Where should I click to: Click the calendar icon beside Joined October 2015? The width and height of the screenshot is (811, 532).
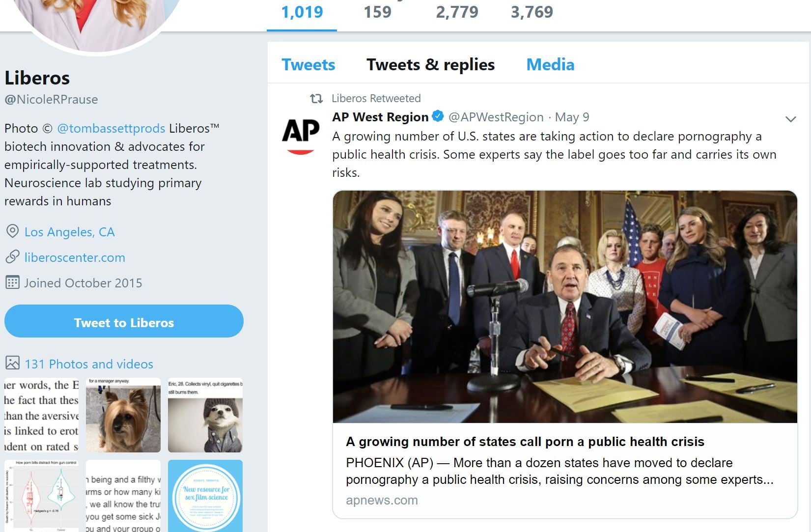click(12, 282)
